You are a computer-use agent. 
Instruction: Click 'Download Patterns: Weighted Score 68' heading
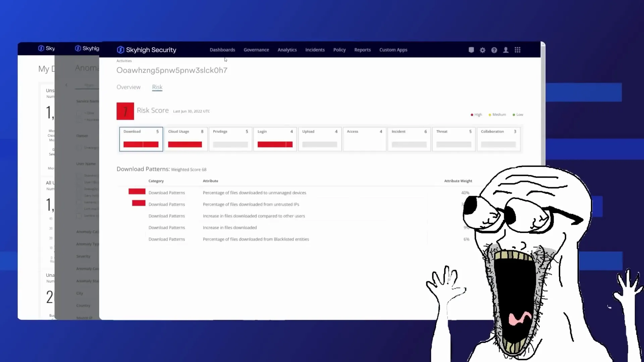point(161,169)
